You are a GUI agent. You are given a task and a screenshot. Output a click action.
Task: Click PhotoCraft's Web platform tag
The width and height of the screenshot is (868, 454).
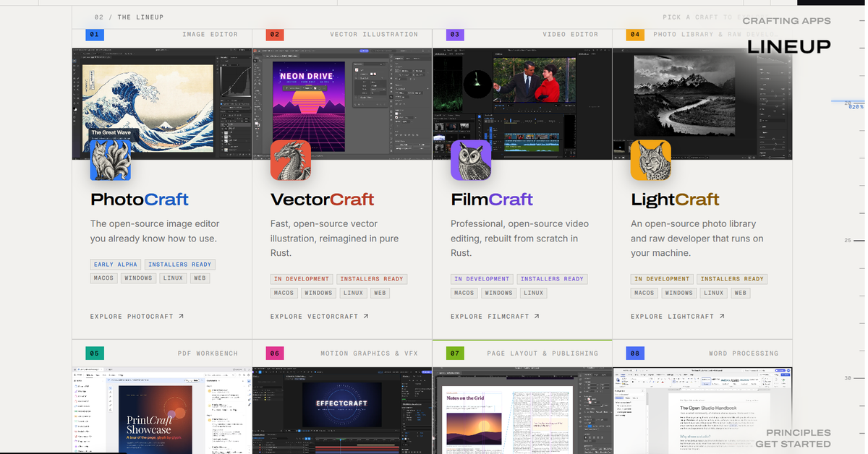pos(200,278)
